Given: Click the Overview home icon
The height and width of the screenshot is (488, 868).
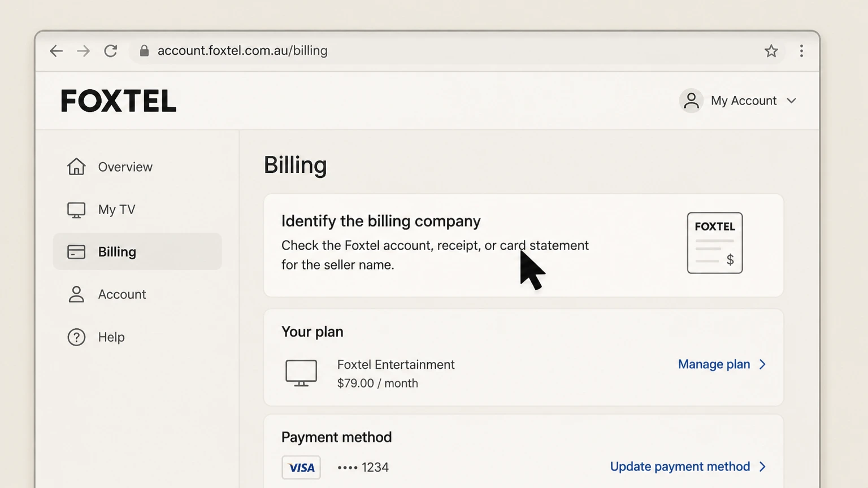Looking at the screenshot, I should click(76, 167).
